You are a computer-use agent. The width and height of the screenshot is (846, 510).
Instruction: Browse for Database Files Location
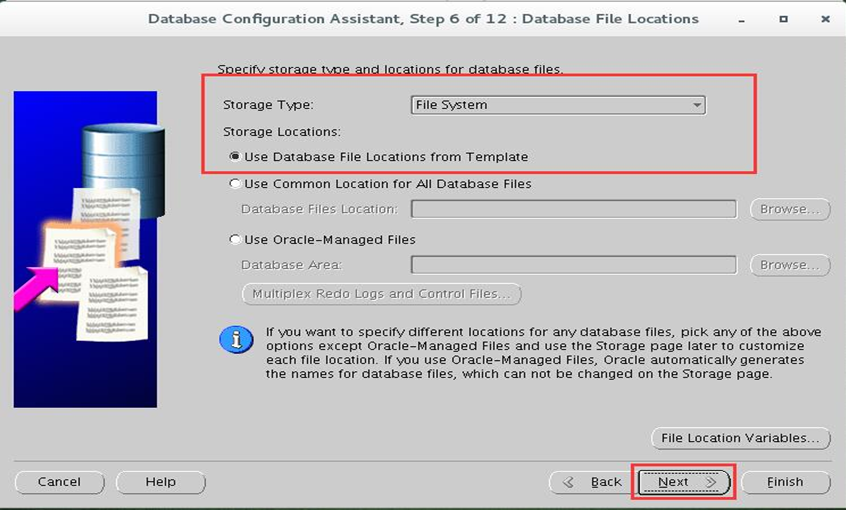coord(790,209)
